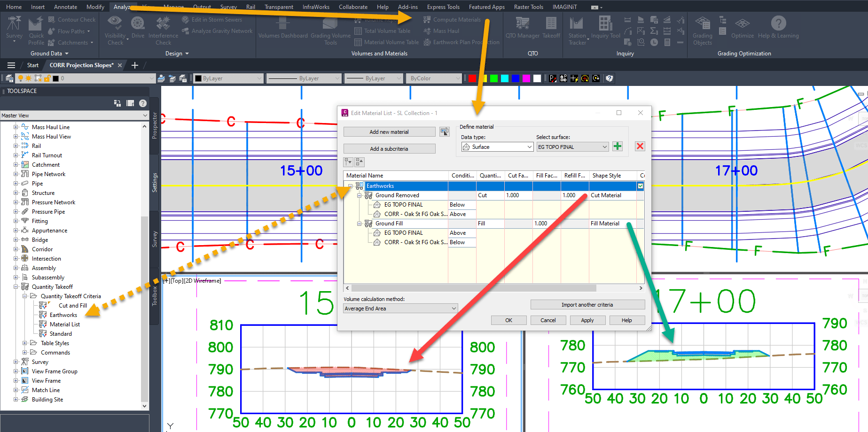
Task: Run the Contour Check tool
Action: click(x=72, y=20)
